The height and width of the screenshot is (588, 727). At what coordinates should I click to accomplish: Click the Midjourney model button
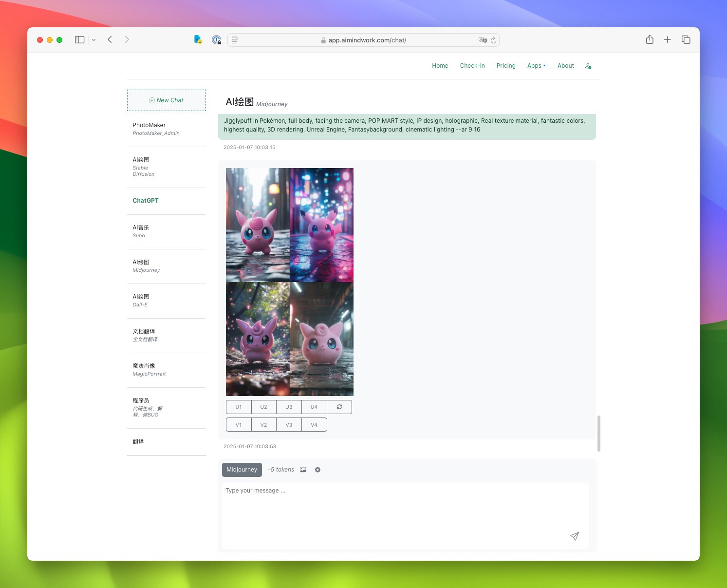click(x=242, y=470)
